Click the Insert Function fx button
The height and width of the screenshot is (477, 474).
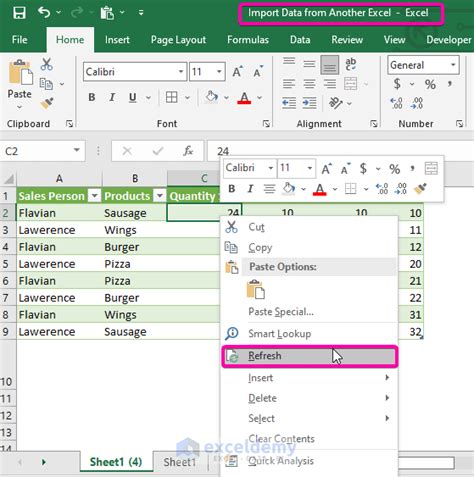[188, 151]
